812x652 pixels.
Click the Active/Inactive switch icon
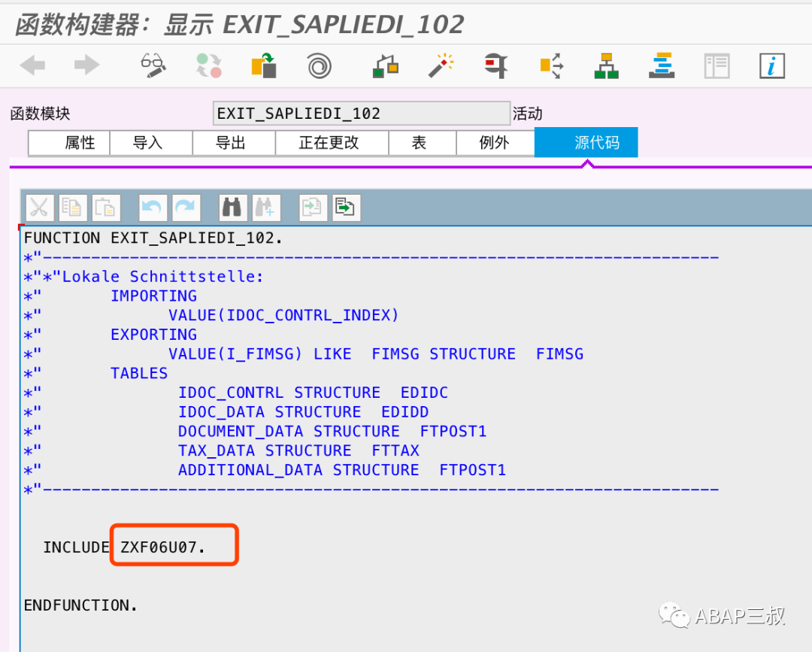click(x=209, y=65)
